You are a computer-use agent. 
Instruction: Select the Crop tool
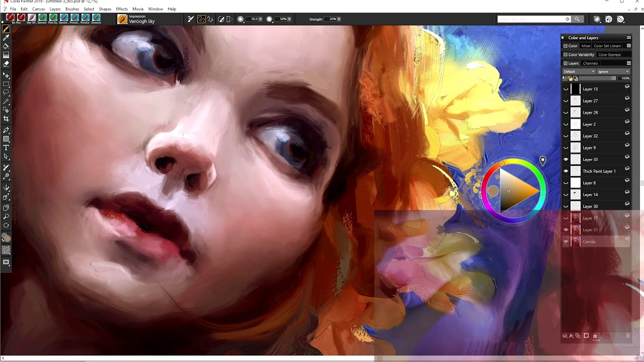tap(6, 119)
